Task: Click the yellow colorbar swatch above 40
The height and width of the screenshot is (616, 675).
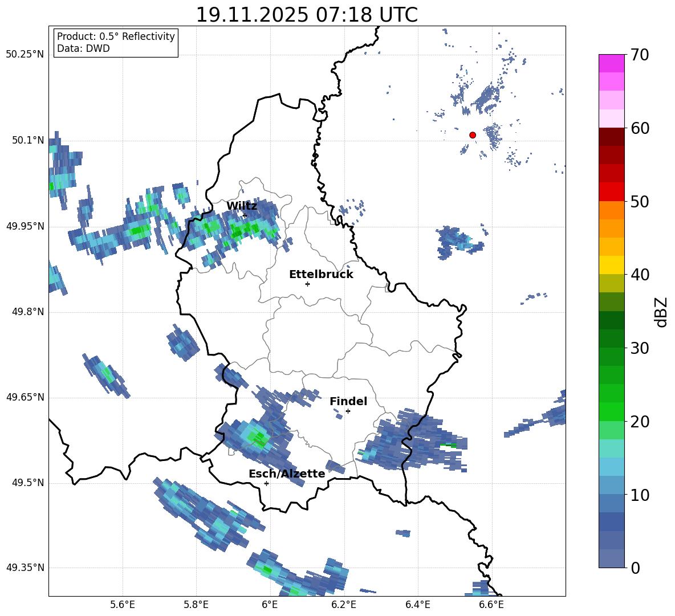Action: [611, 265]
